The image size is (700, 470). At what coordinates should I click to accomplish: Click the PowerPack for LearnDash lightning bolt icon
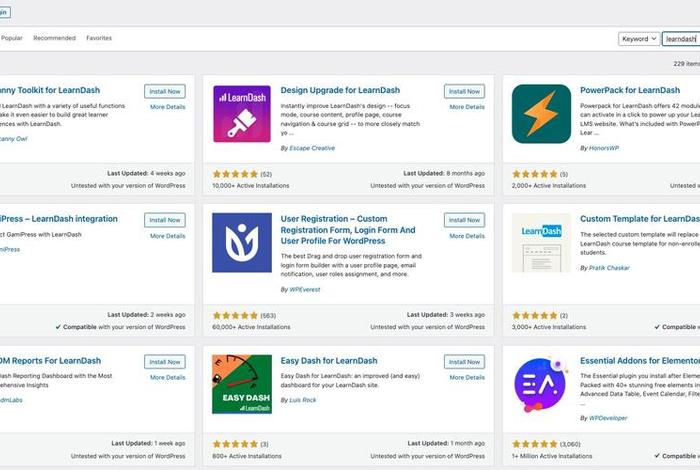click(541, 114)
